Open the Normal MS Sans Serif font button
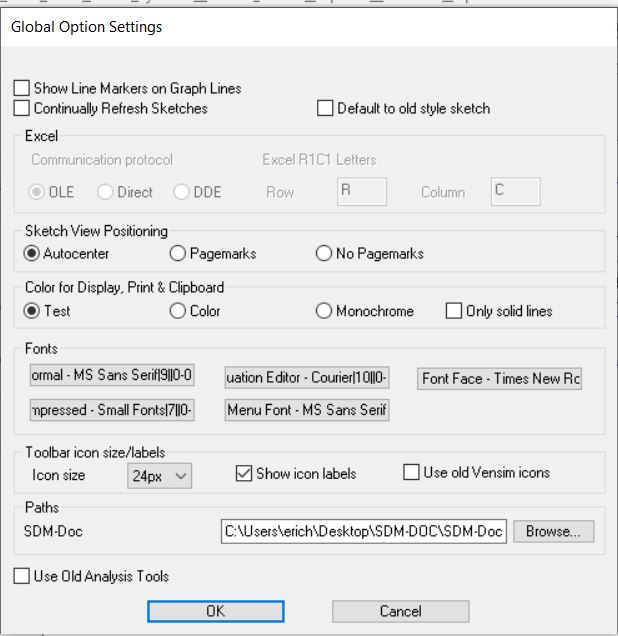This screenshot has height=636, width=618. (x=112, y=375)
